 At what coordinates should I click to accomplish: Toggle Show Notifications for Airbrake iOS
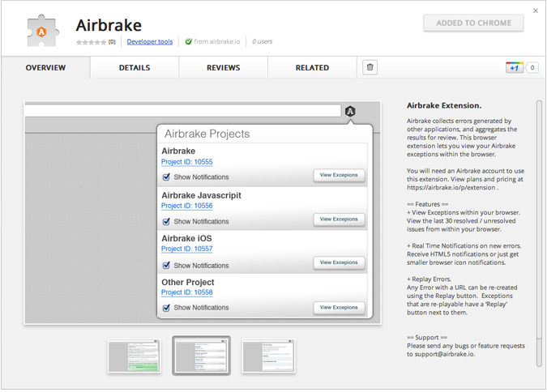pyautogui.click(x=166, y=266)
